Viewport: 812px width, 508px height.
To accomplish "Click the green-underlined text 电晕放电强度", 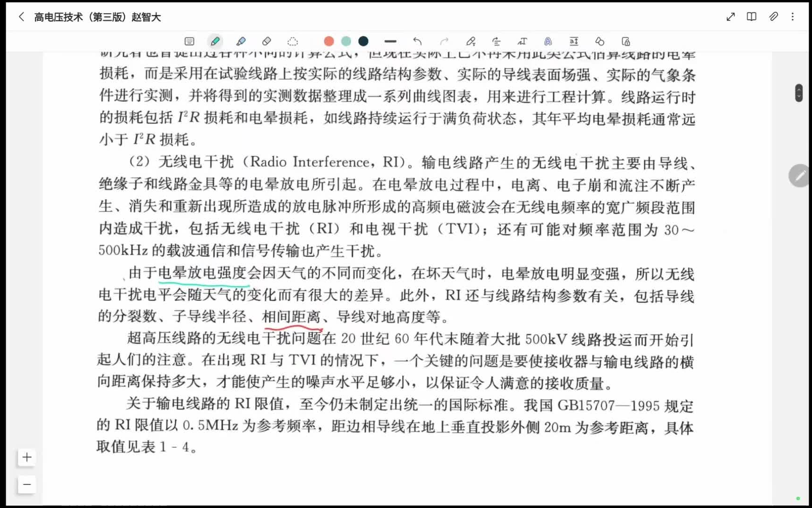I will 203,273.
